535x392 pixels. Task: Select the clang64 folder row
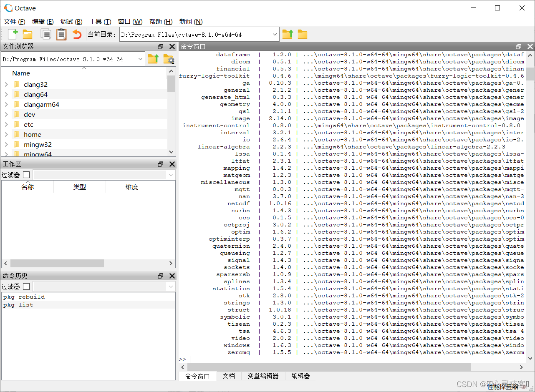click(84, 94)
